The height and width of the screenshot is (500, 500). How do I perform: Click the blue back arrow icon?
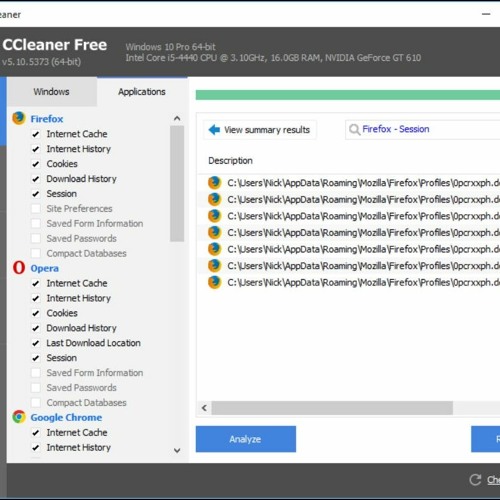[214, 130]
